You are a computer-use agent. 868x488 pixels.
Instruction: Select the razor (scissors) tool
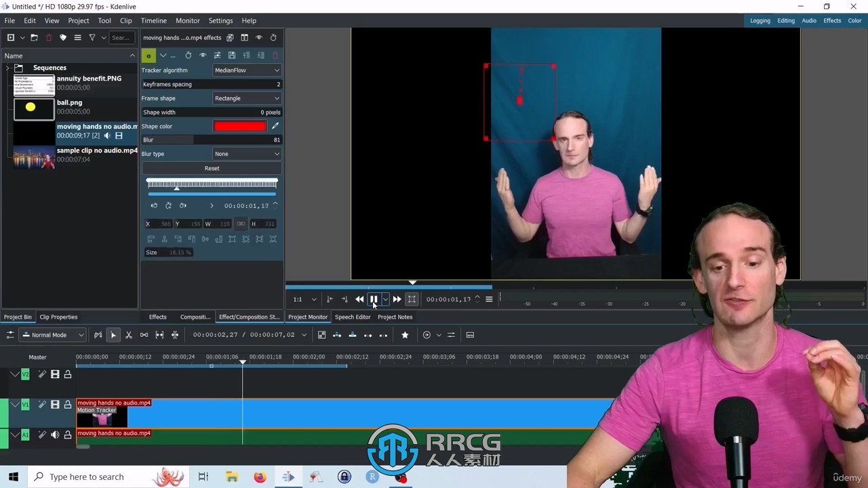coord(129,335)
